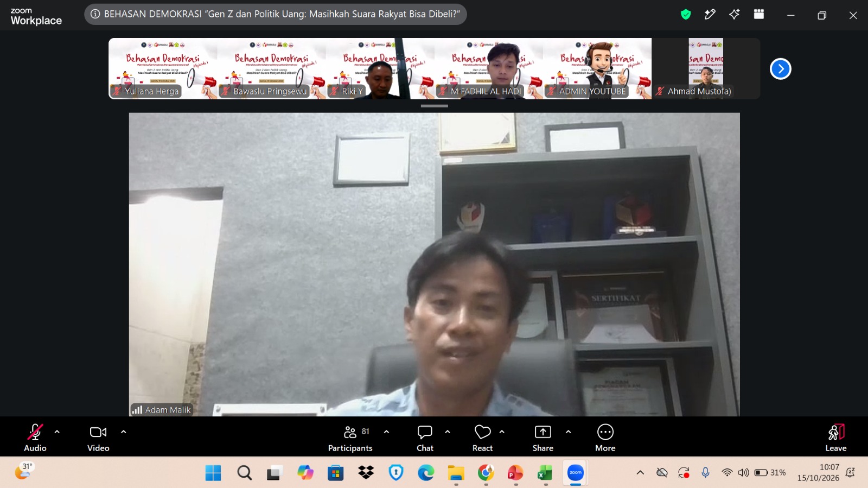Expand chat options arrow
The width and height of the screenshot is (868, 488).
pos(448,432)
